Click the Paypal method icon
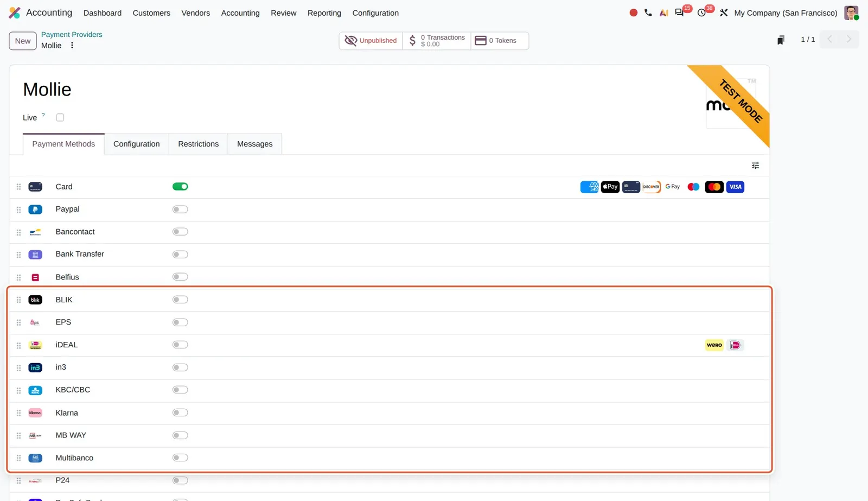This screenshot has width=868, height=501. click(x=35, y=210)
